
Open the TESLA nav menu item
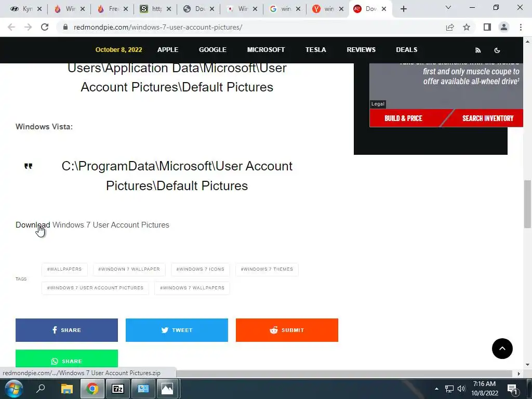(315, 49)
